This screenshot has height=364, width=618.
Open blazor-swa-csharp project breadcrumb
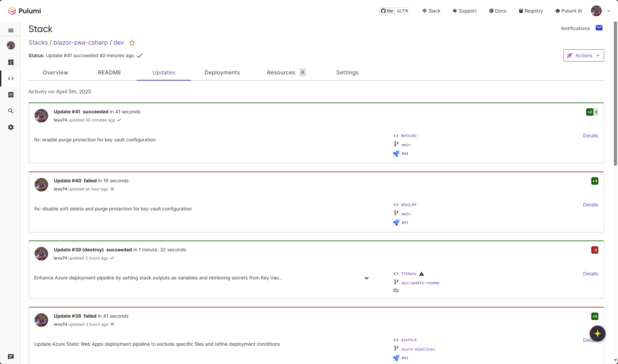pyautogui.click(x=81, y=43)
